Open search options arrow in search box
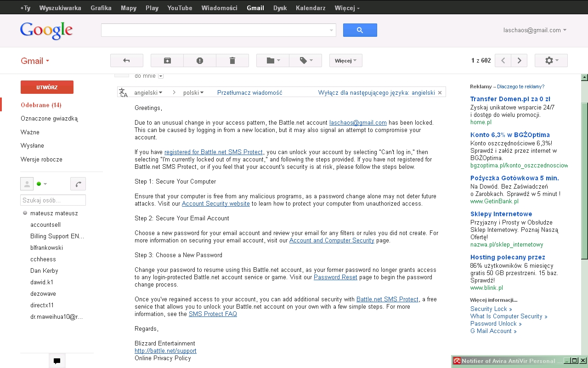The image size is (588, 368). [x=331, y=30]
